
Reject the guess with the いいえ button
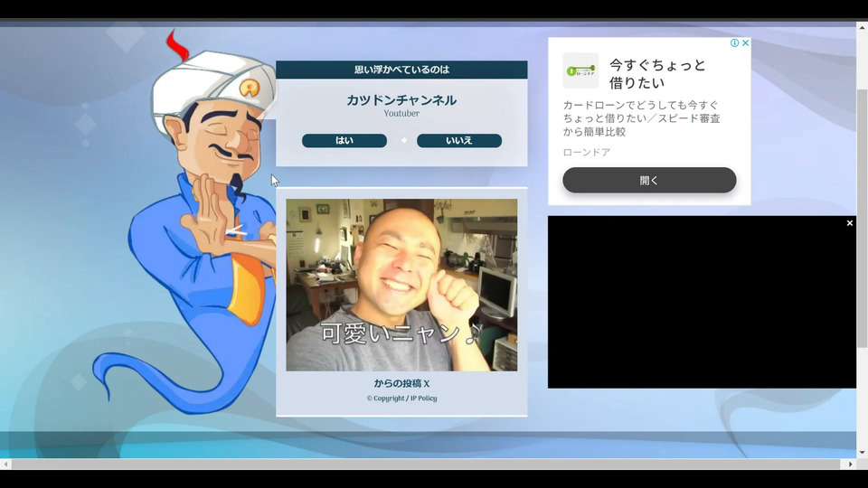(x=459, y=141)
